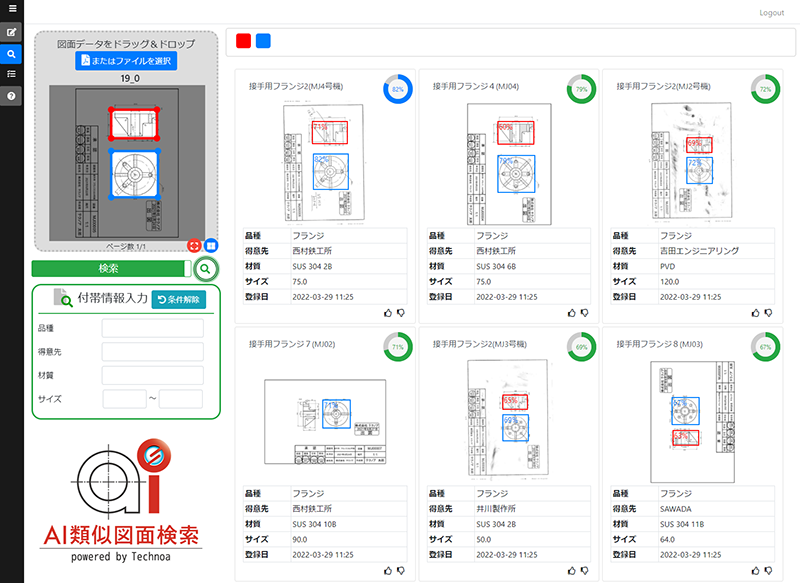Click the 82% similarity ring on first result
This screenshot has width=800, height=583.
[398, 89]
